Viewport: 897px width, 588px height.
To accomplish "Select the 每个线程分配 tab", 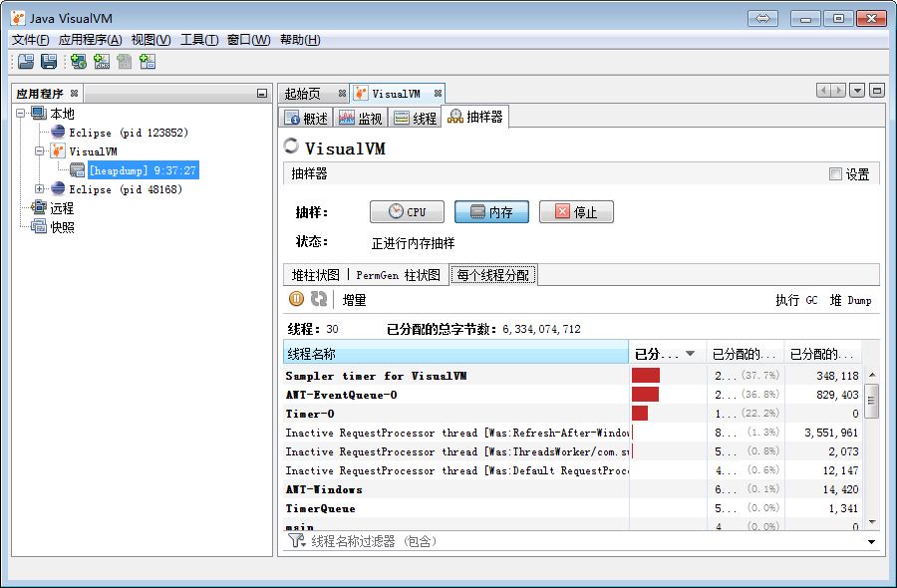I will tap(492, 275).
